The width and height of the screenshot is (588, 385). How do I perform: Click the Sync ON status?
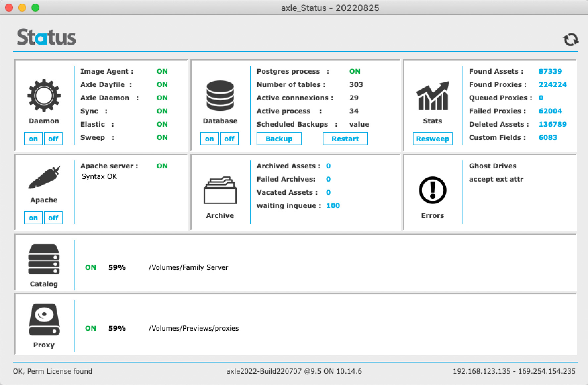tap(162, 111)
